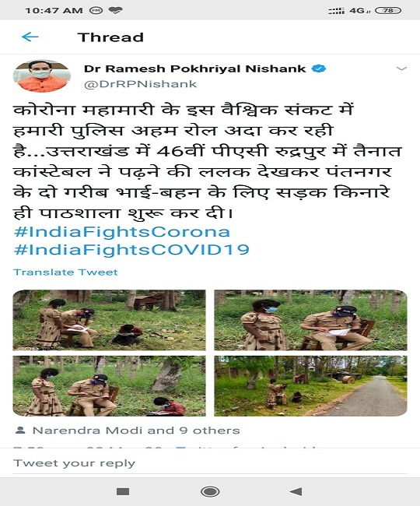Tap the Android home circle button

coord(210,491)
